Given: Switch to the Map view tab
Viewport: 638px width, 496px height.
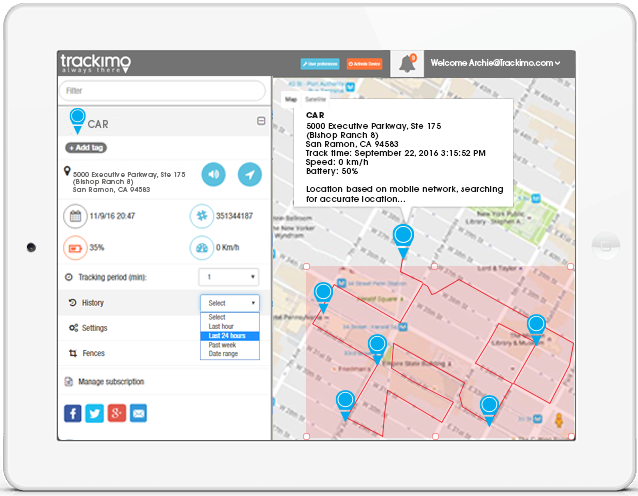Looking at the screenshot, I should pos(291,99).
